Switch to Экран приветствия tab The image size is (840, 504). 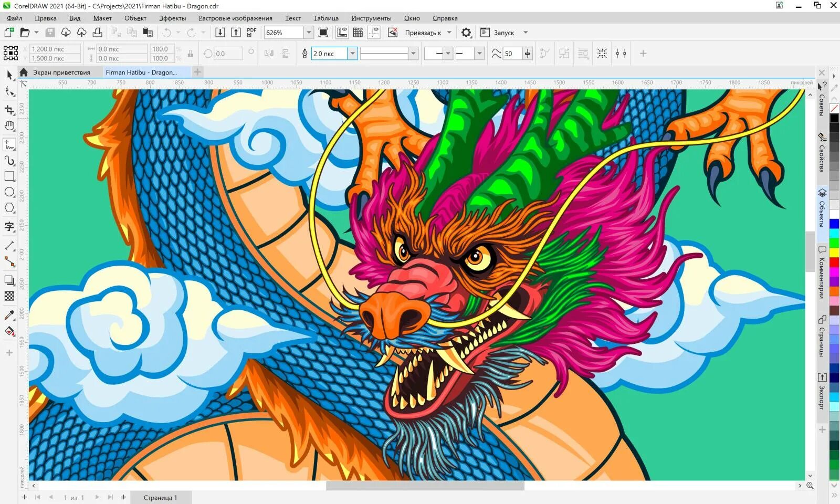click(x=61, y=72)
